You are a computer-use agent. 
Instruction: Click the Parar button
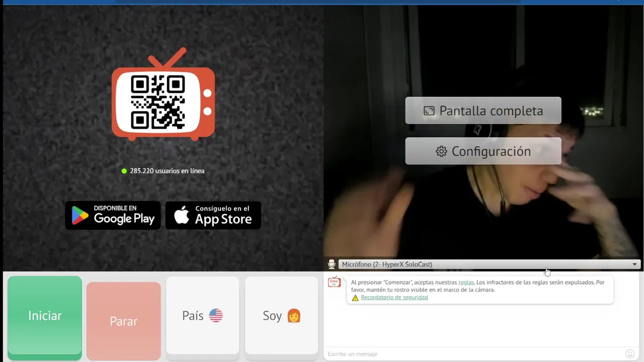123,321
